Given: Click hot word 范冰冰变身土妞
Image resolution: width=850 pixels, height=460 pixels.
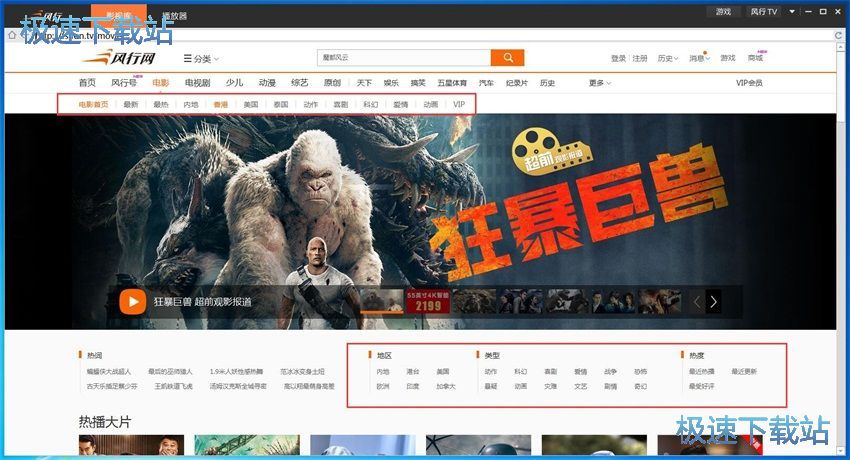Looking at the screenshot, I should tap(302, 372).
